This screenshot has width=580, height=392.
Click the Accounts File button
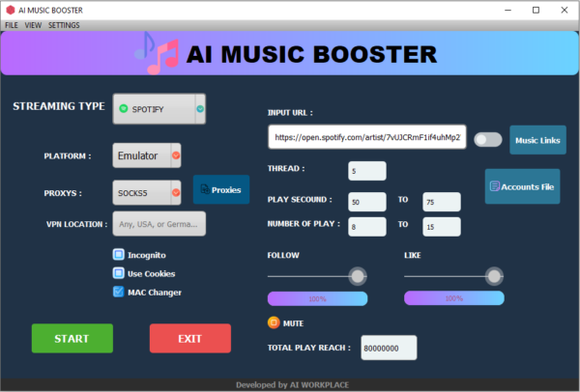522,186
